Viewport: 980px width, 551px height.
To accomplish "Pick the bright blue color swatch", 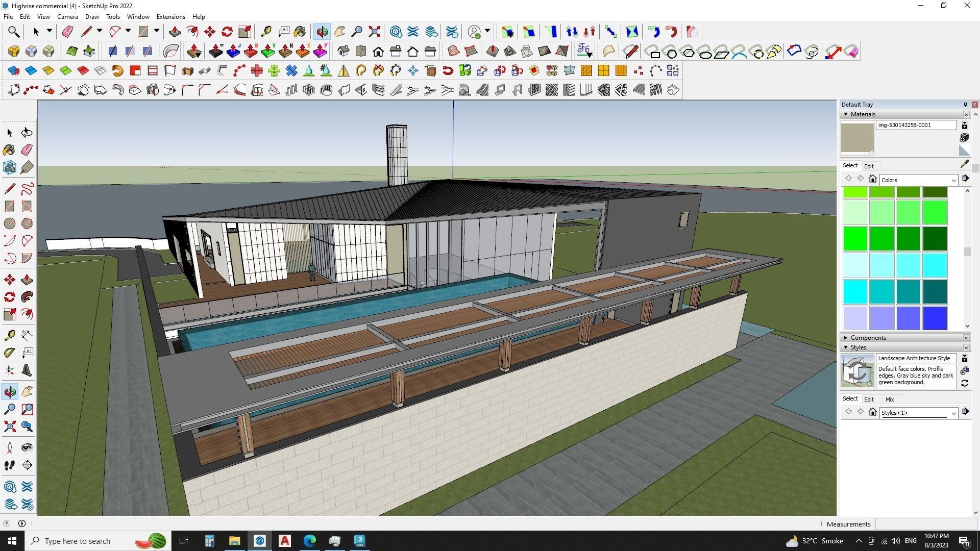I will [935, 318].
